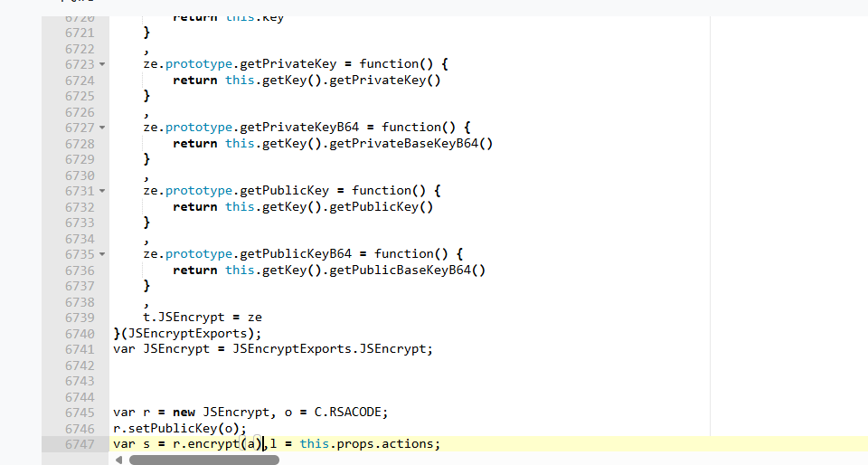Click line number 6740 in gutter
Image resolution: width=868 pixels, height=465 pixels.
point(80,334)
